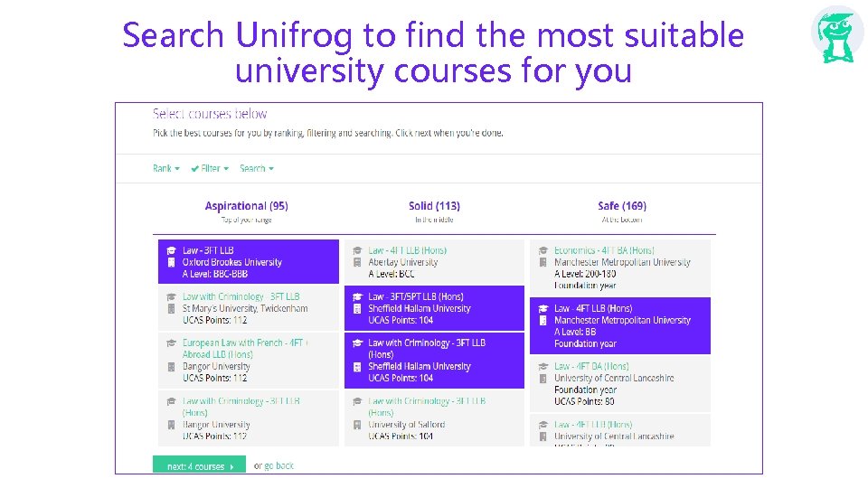The image size is (868, 488).
Task: Click building icon beside Abertay University
Action: (358, 262)
